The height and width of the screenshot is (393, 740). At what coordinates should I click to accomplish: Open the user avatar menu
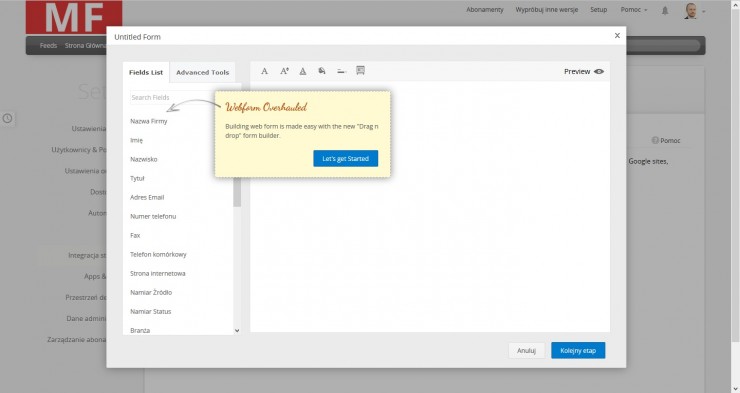point(694,11)
